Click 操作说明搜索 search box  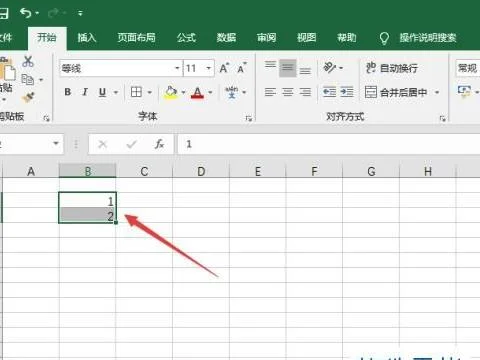point(428,38)
